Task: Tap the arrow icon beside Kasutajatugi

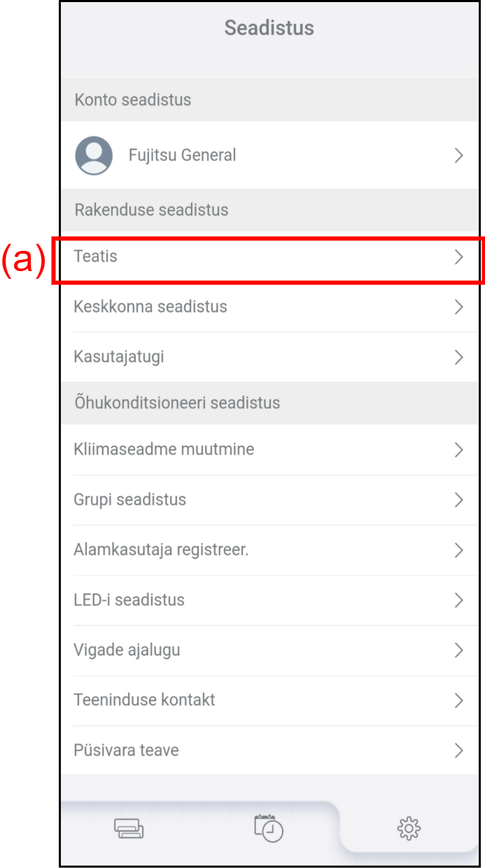Action: point(459,357)
